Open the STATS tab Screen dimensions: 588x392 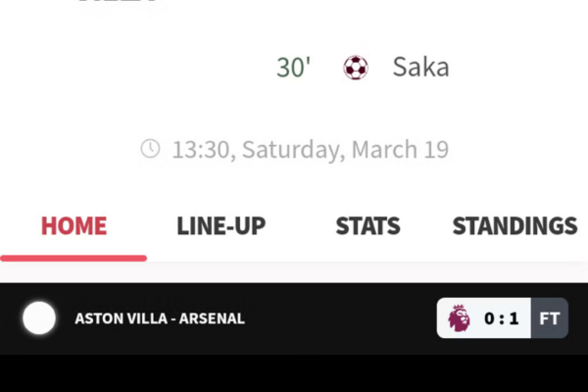367,226
